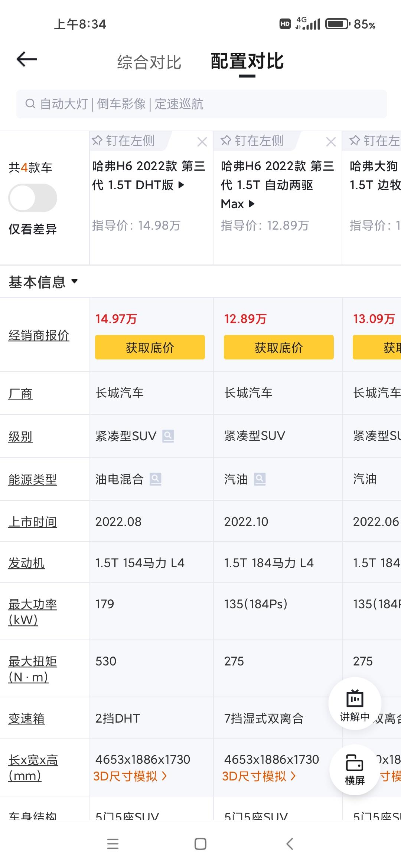
Task: Open the 最大扭矩(N·m) term link
Action: click(33, 669)
